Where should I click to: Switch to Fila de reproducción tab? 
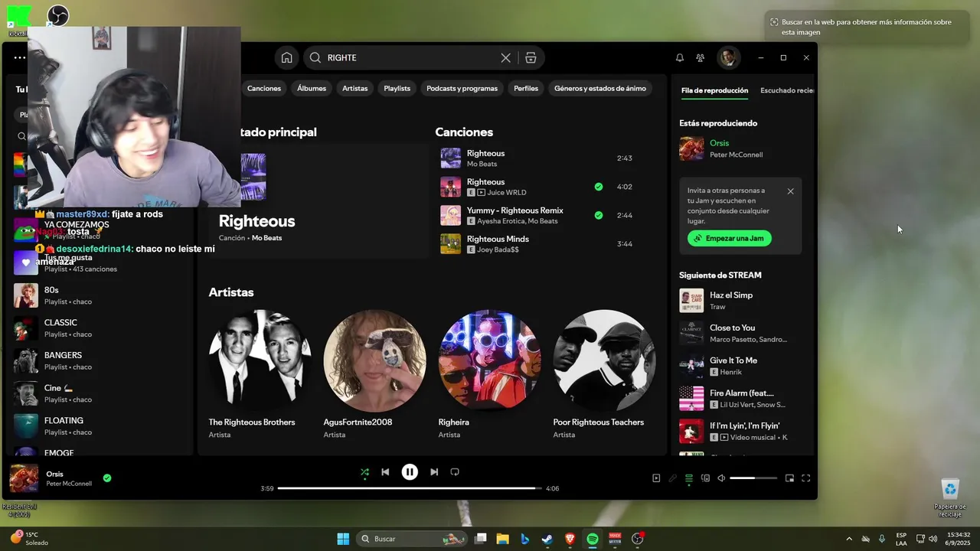pos(714,90)
